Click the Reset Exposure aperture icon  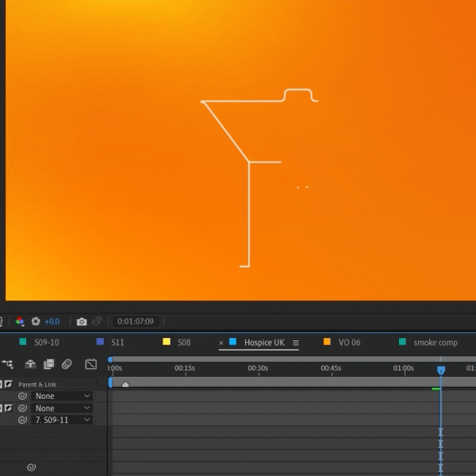pos(36,321)
